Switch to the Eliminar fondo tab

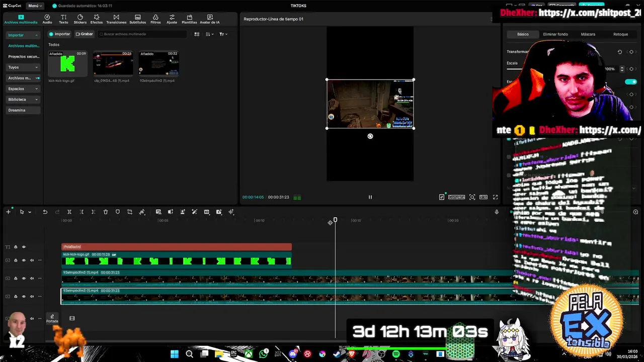pos(555,34)
